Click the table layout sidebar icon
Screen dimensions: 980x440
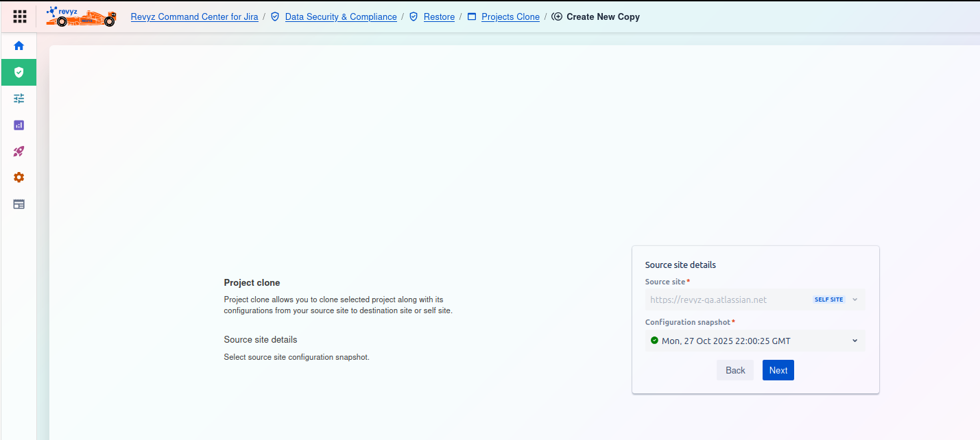click(x=19, y=204)
